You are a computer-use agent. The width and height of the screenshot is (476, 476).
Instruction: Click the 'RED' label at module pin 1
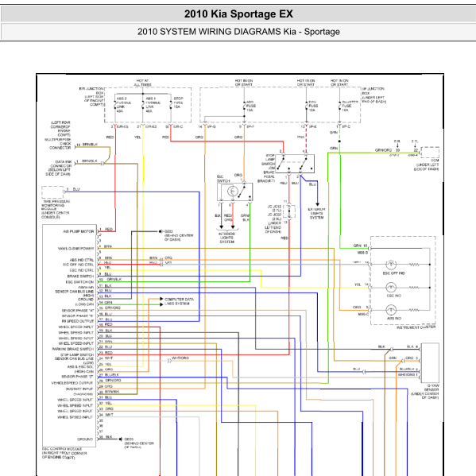tap(109, 229)
